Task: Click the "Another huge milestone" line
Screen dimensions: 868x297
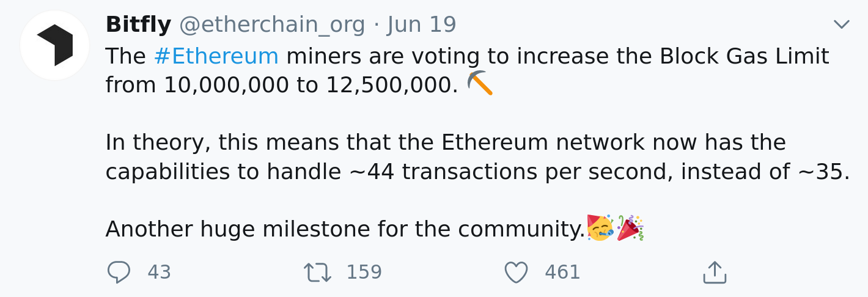Action: pyautogui.click(x=345, y=230)
